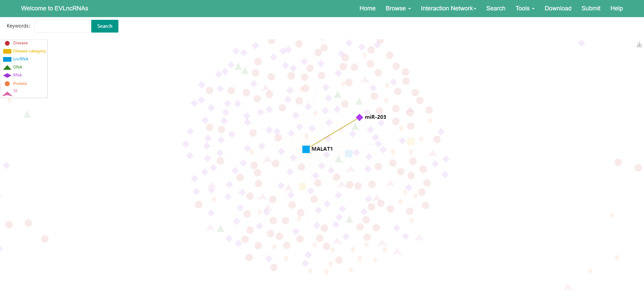The width and height of the screenshot is (644, 305).
Task: Open the Download page
Action: pos(558,8)
